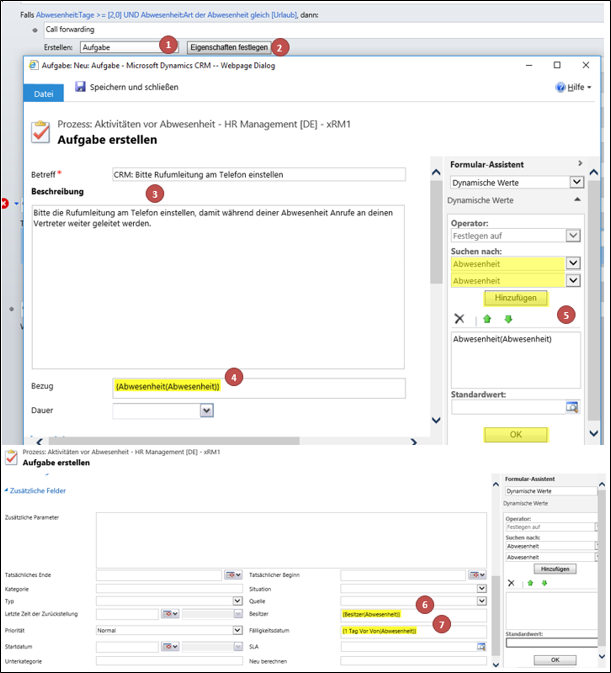The image size is (611, 673).
Task: Click the 'Eigenschaften festlegen' button
Action: click(x=229, y=47)
